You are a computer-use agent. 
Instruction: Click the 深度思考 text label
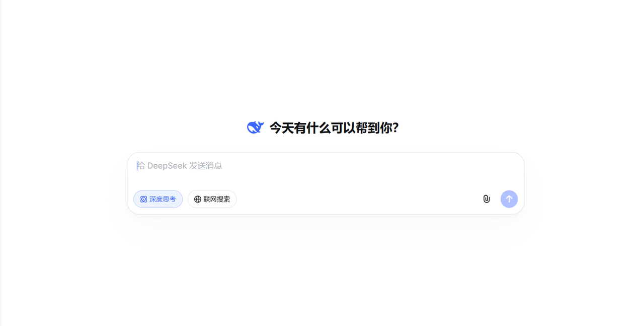163,200
